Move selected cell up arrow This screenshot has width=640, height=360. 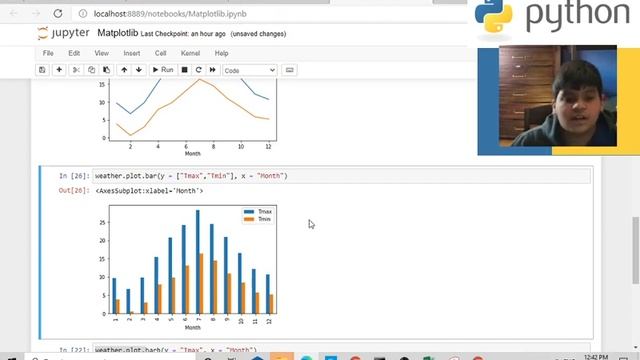pos(124,70)
